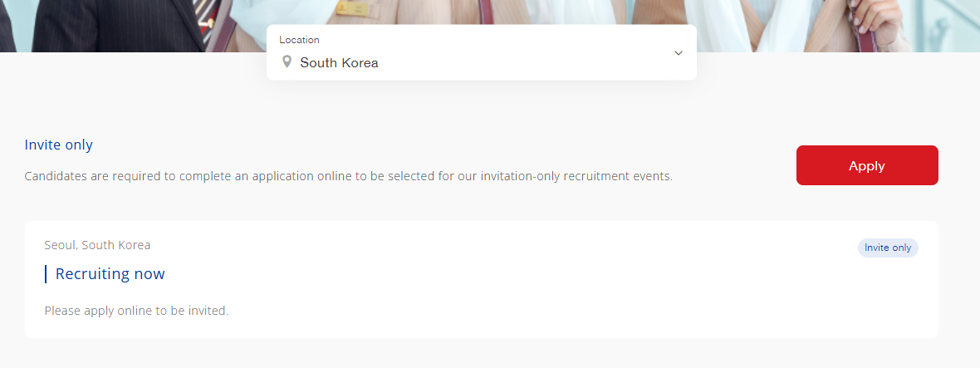Screen dimensions: 980x368
Task: Click the blue vertical bar by Recruiting now
Action: 46,273
